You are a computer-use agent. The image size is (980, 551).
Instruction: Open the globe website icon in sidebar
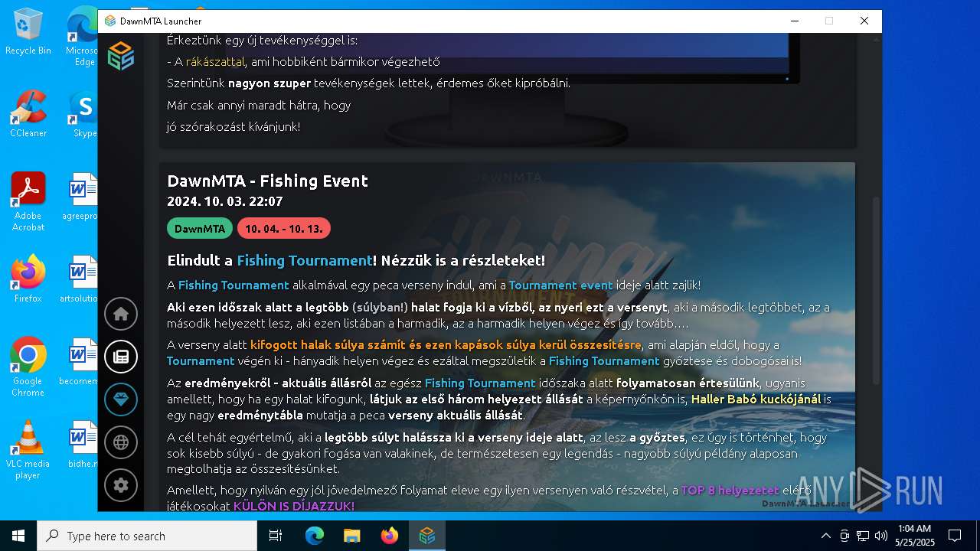point(121,442)
